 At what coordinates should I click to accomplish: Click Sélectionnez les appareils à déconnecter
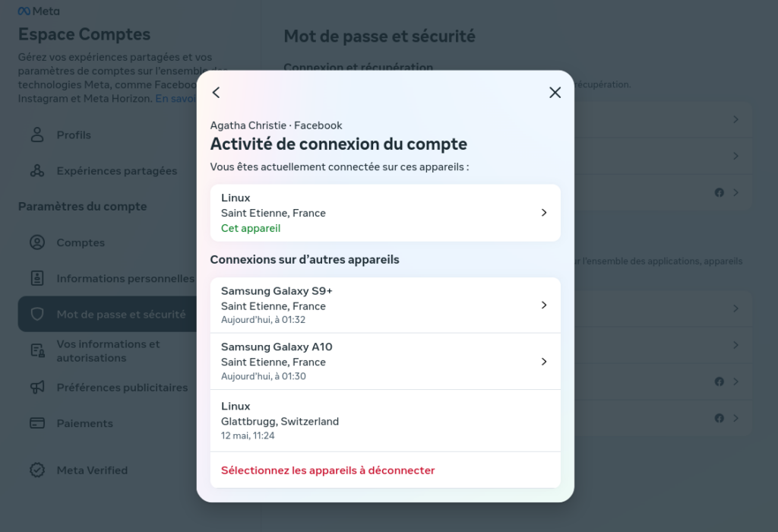tap(328, 470)
